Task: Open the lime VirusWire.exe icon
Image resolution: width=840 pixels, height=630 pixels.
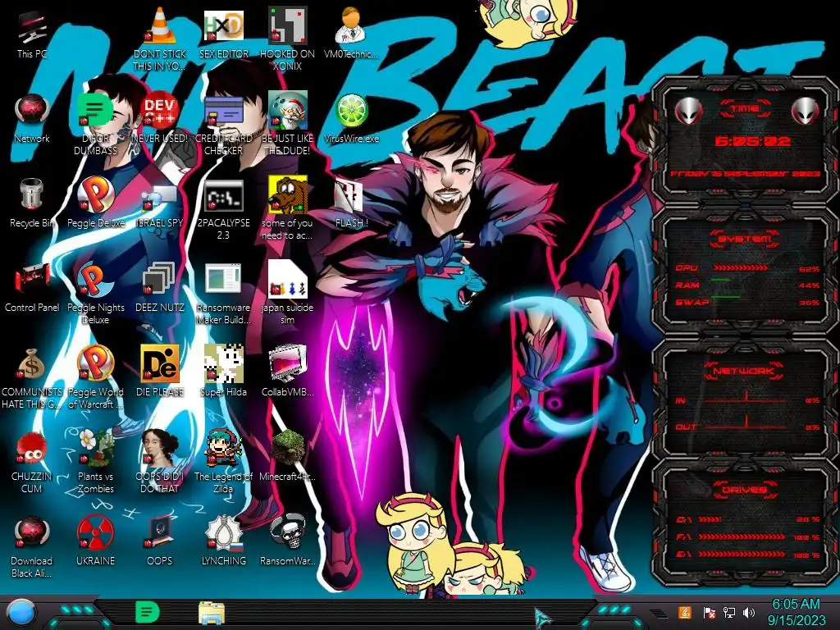Action: [x=351, y=118]
